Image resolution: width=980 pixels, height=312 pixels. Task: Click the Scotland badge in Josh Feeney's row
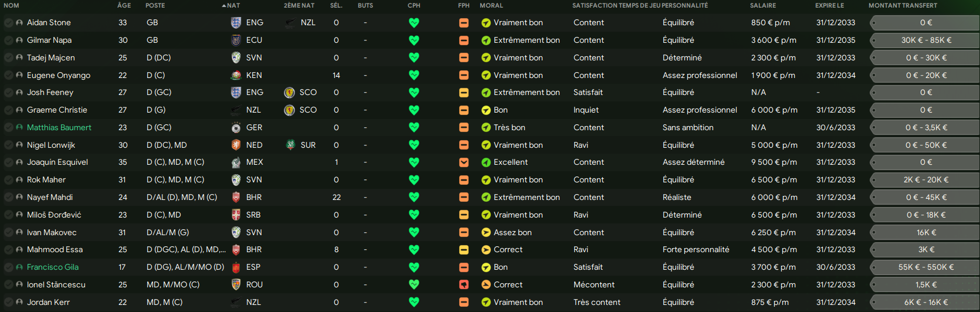(289, 93)
